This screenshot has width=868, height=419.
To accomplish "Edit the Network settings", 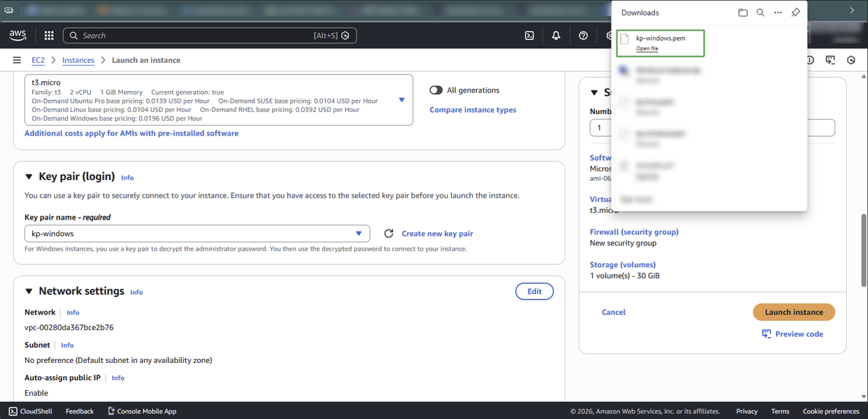I will 534,291.
